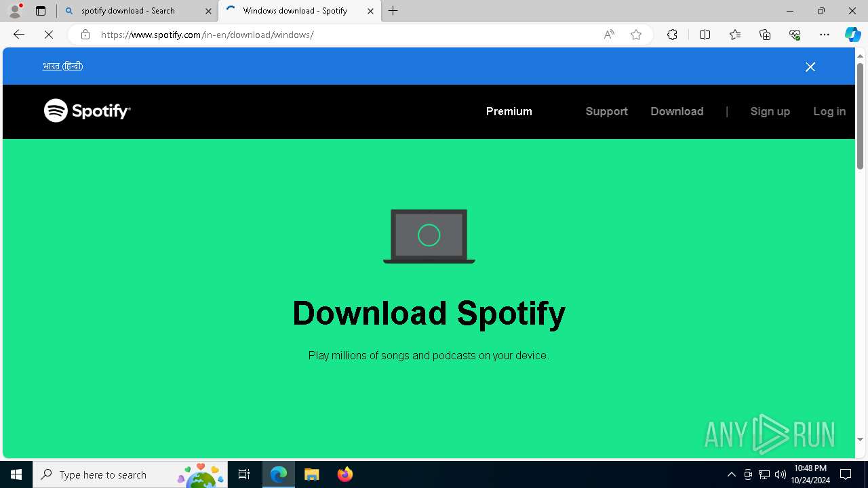Switch to the spotify download Search tab
This screenshot has width=868, height=488.
coord(137,11)
